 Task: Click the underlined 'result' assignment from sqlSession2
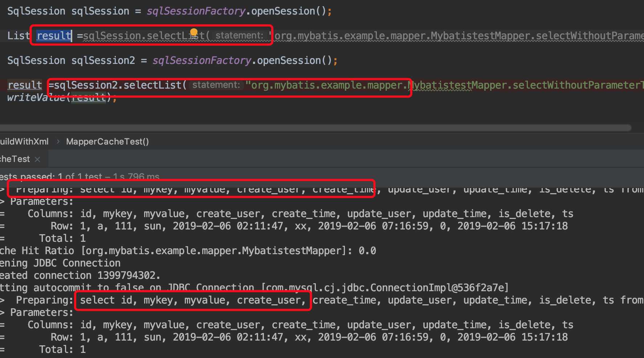pyautogui.click(x=25, y=85)
